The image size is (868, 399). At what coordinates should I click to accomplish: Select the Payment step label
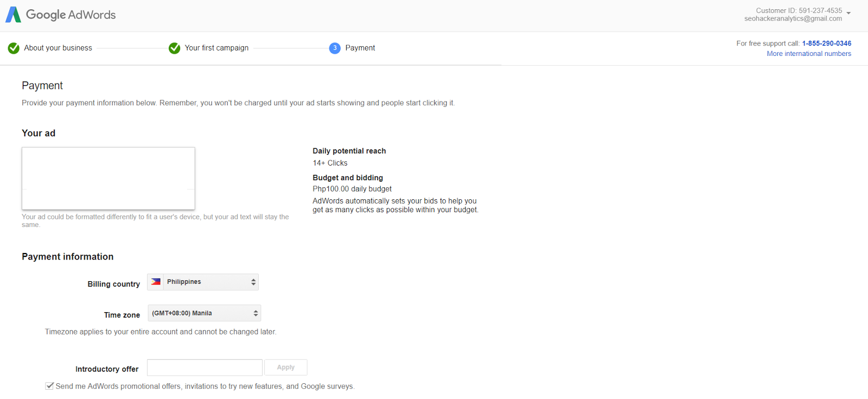click(360, 48)
